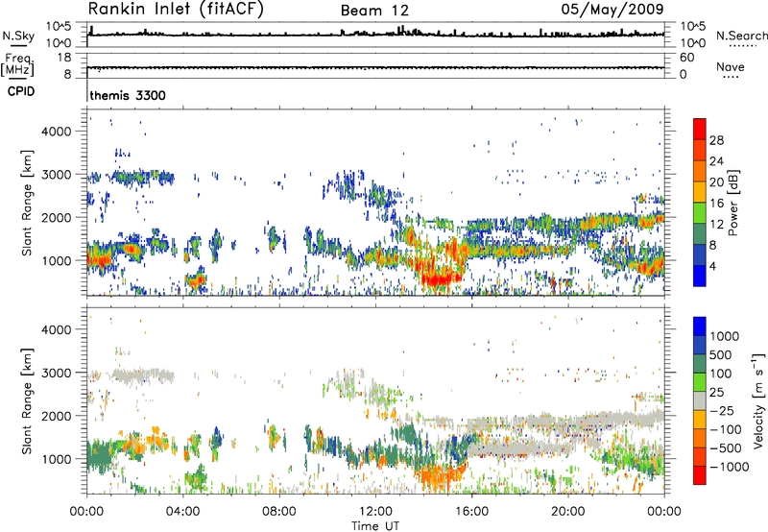Viewport: 768px width, 532px height.
Task: Select the 'Time UT' axis title
Action: tap(375, 526)
